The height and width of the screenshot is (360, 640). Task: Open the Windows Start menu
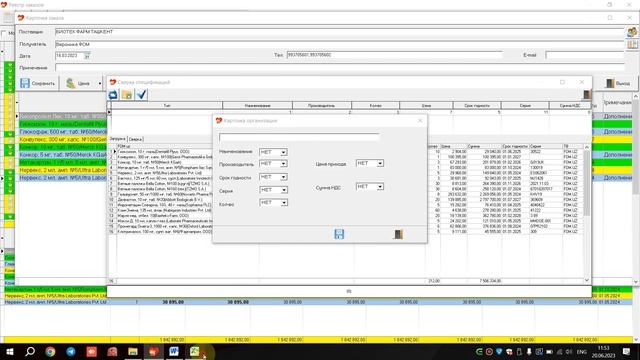click(x=9, y=351)
